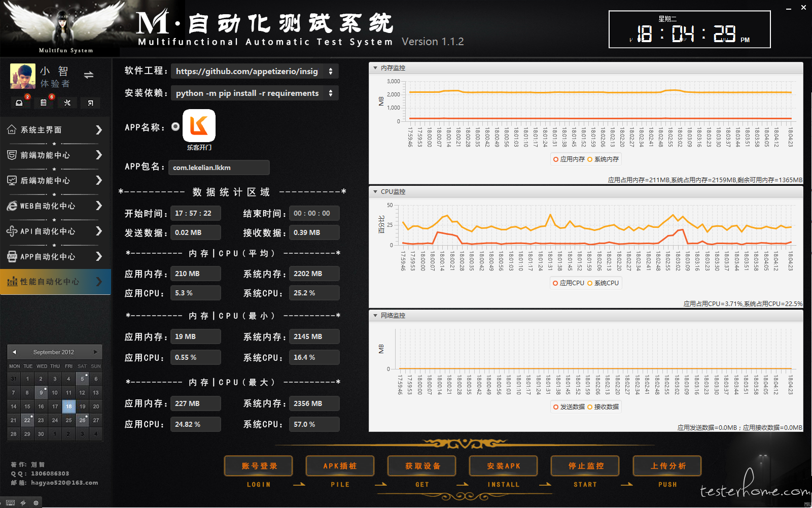Click the 开始时间 field 17 : 57 : 22
The height and width of the screenshot is (508, 812).
pyautogui.click(x=196, y=213)
